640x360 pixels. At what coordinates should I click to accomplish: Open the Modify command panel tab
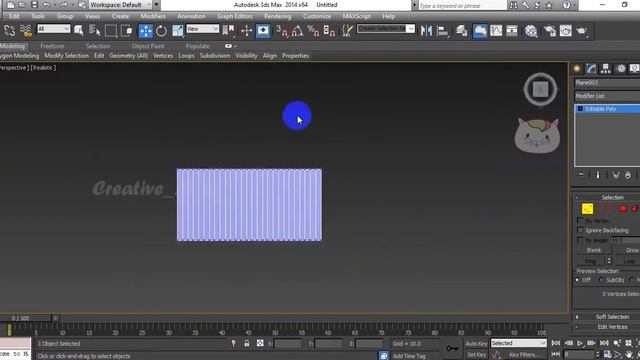(x=591, y=69)
